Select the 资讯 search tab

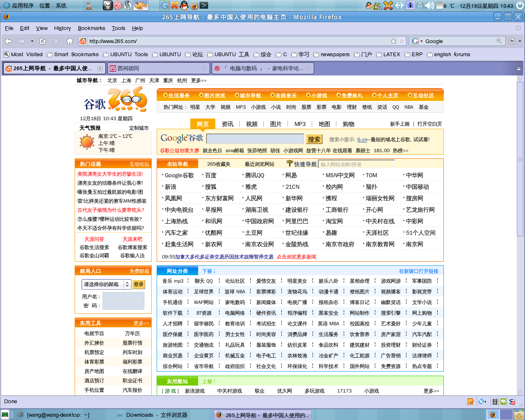(228, 124)
